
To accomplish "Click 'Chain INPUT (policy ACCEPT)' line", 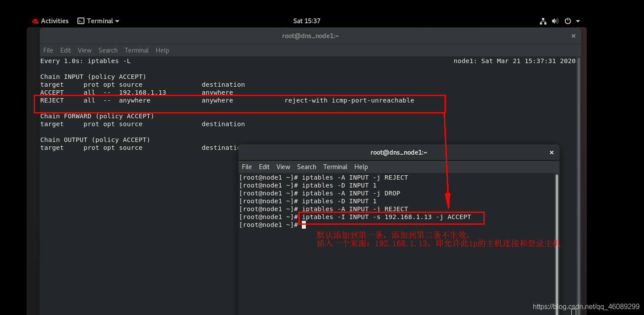I will (93, 77).
